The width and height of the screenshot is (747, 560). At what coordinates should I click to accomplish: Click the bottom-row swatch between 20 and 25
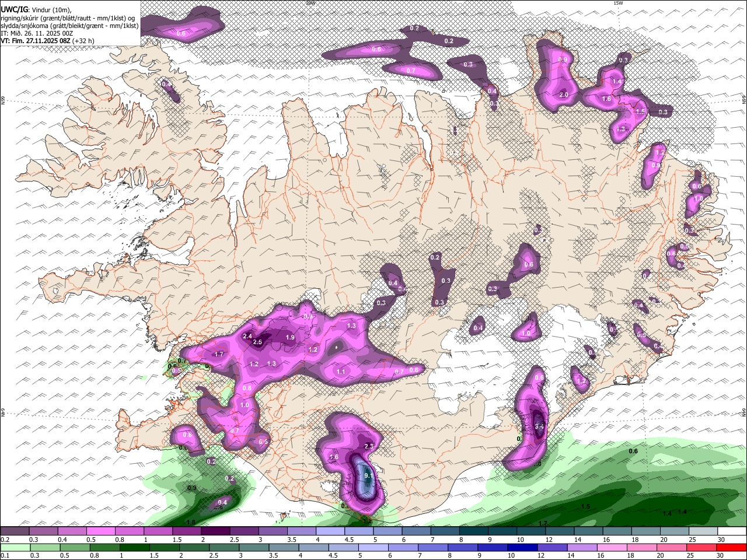(x=672, y=547)
